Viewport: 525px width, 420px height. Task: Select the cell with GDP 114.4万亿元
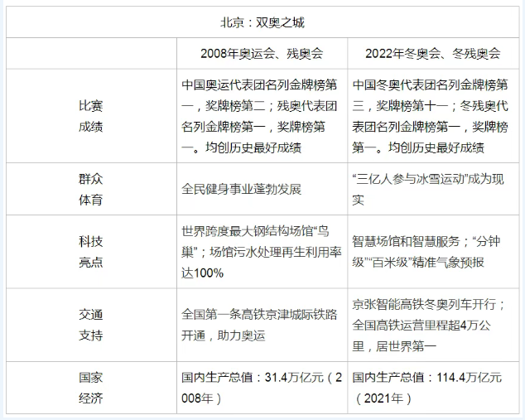[433, 388]
